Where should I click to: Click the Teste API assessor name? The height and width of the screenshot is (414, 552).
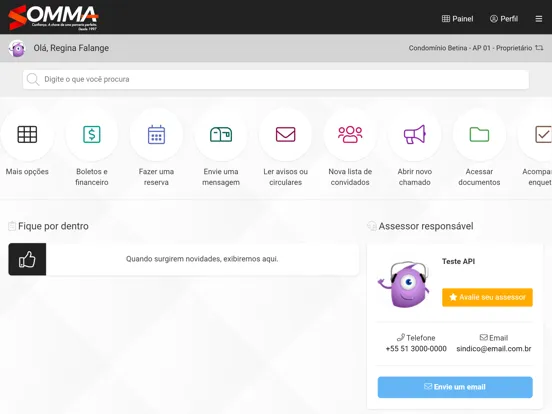click(x=458, y=261)
